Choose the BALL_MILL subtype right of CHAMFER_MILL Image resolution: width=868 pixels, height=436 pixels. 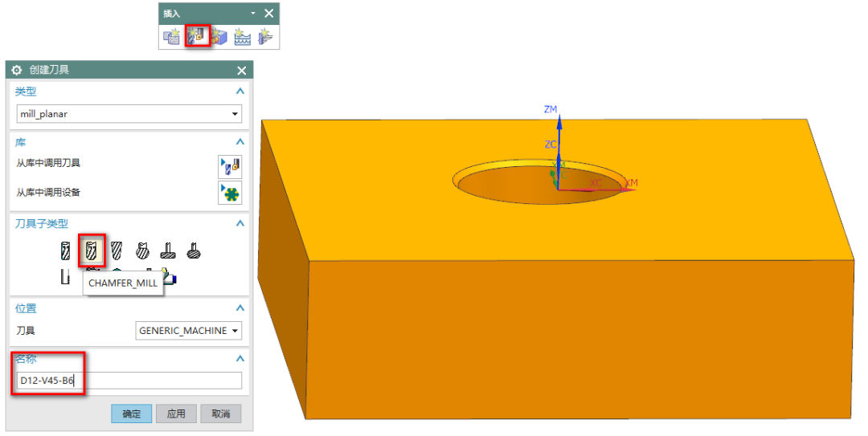[x=116, y=251]
